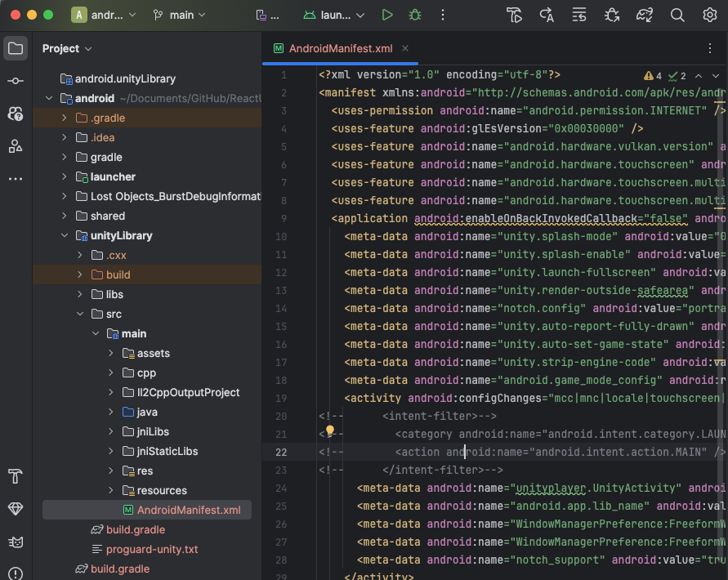Open the Logcat cat icon
Image resolution: width=728 pixels, height=580 pixels.
(x=16, y=542)
